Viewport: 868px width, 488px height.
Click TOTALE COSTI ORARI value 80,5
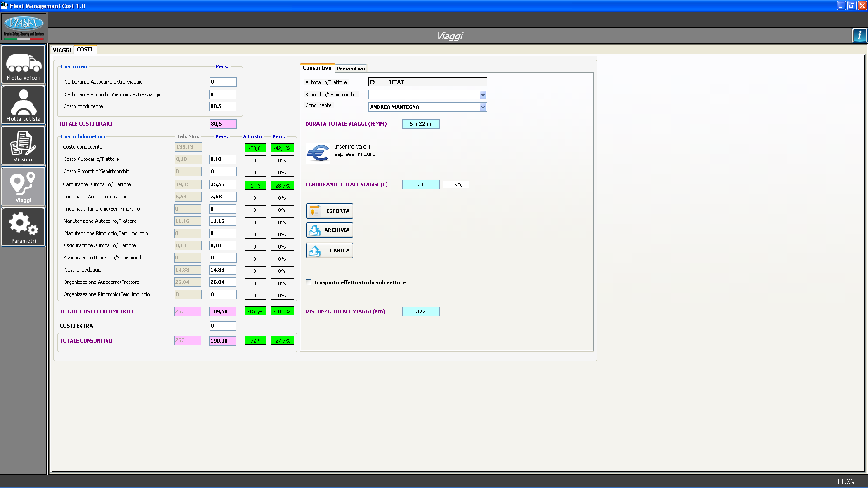click(x=223, y=124)
